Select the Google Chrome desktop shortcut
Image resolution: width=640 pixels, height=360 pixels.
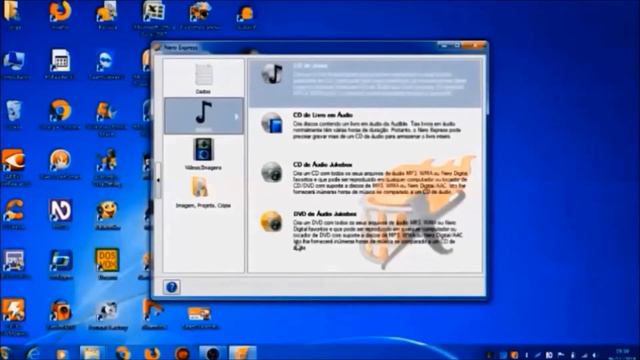60,115
